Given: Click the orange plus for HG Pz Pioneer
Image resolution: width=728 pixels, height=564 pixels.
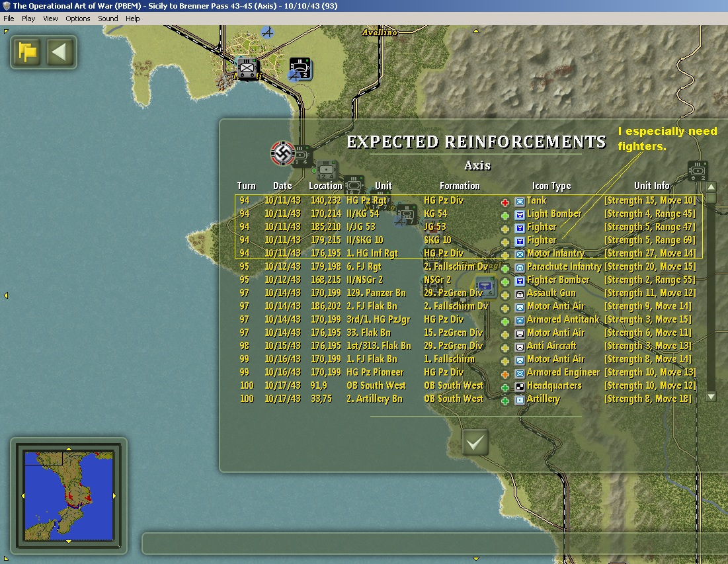Looking at the screenshot, I should [505, 374].
